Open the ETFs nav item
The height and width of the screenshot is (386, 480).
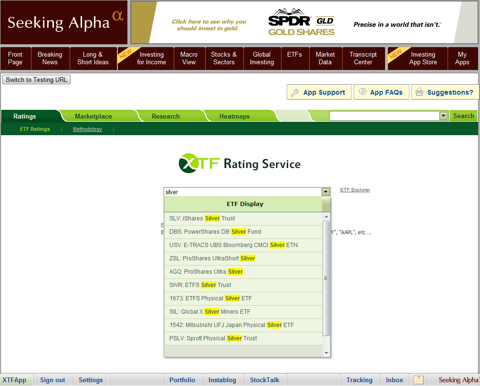pyautogui.click(x=295, y=58)
